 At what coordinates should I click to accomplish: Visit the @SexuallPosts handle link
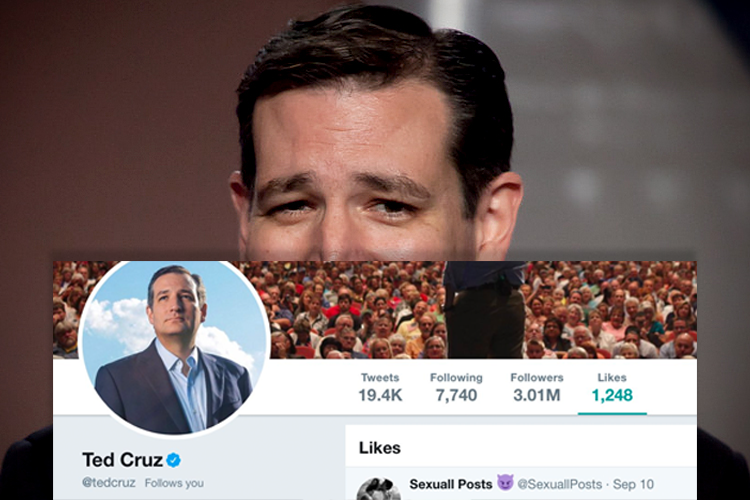[x=560, y=484]
